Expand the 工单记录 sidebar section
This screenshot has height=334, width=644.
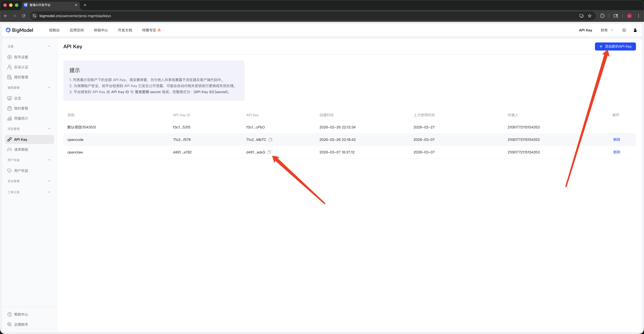[x=49, y=192]
